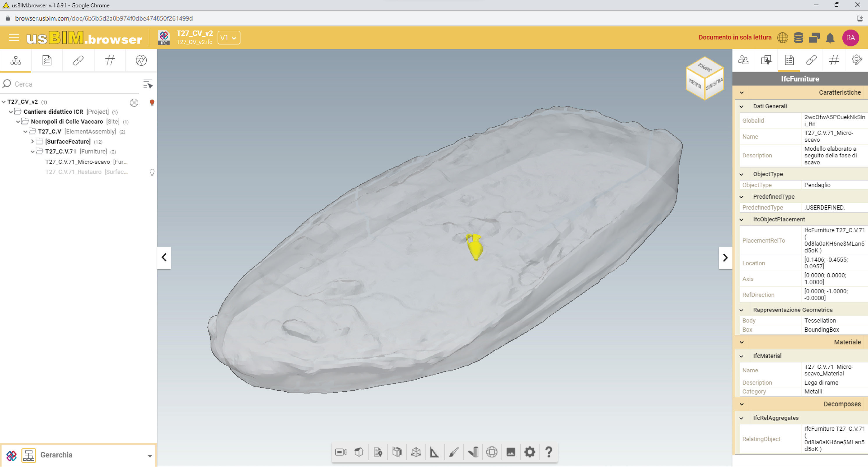Viewport: 868px width, 467px height.
Task: Open the link tab in right properties panel
Action: [811, 60]
